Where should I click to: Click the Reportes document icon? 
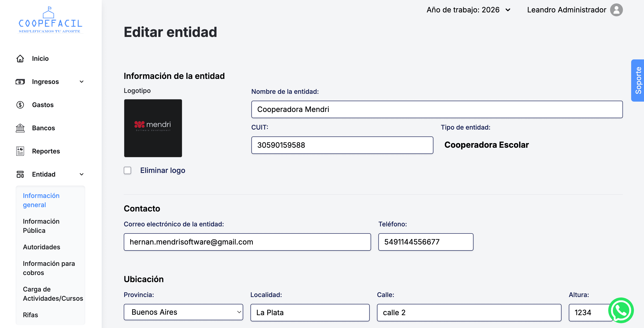[x=20, y=151]
